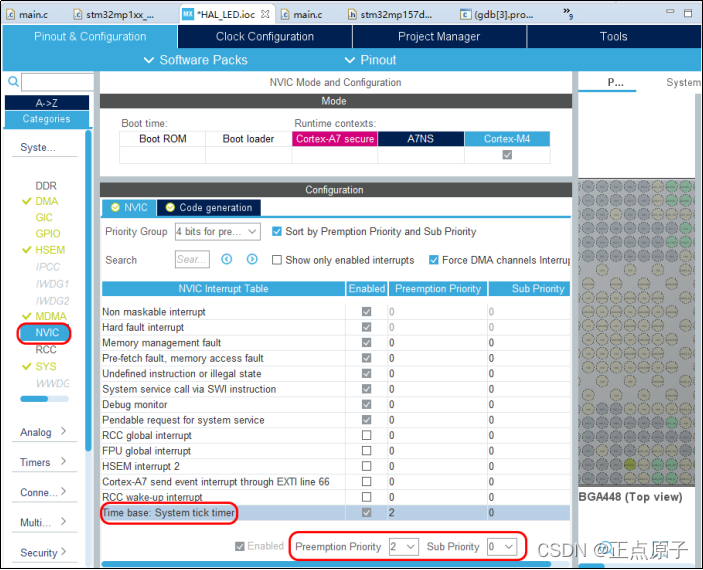The height and width of the screenshot is (570, 703).
Task: Select GIC peripheral entry
Action: [44, 218]
